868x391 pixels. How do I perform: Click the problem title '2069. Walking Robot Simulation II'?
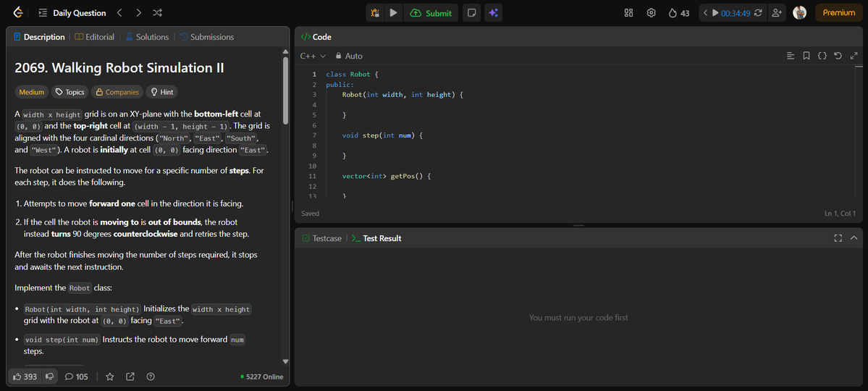tap(119, 67)
